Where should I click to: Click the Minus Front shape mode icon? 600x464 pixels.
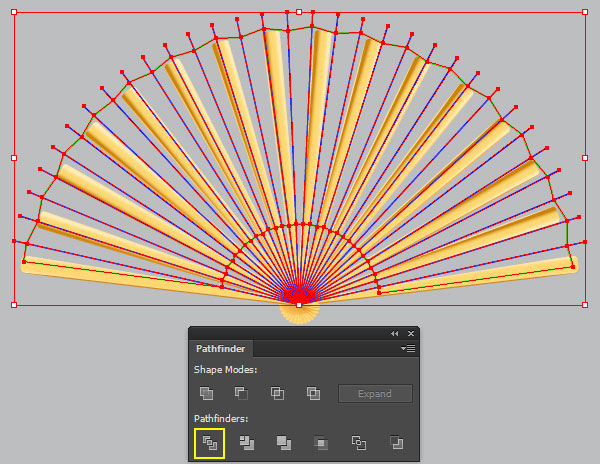[241, 393]
